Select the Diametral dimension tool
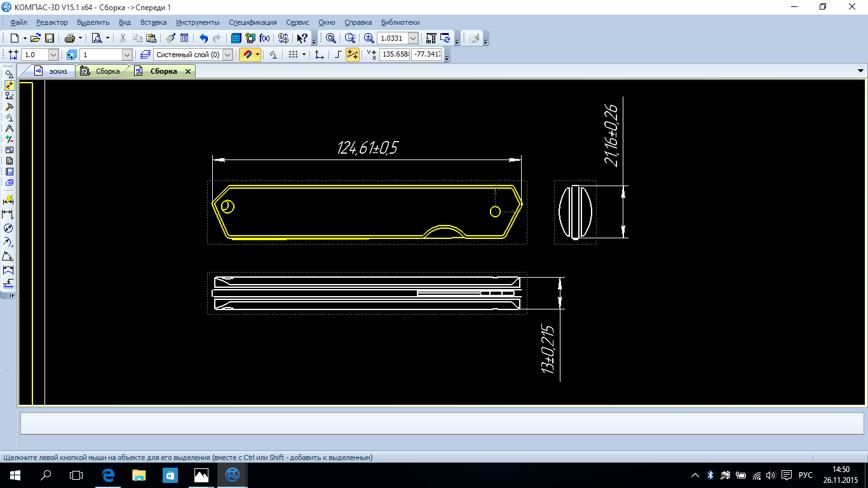 point(9,228)
